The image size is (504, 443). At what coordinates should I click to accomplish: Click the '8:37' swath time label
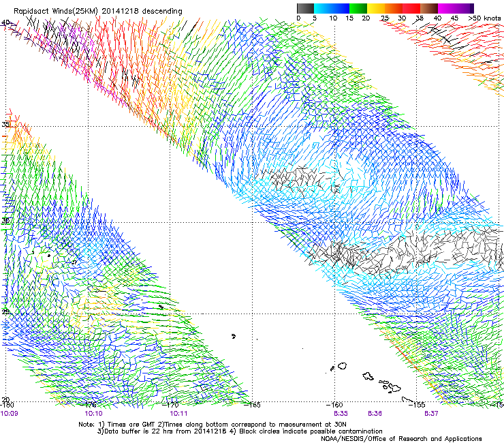pos(431,414)
